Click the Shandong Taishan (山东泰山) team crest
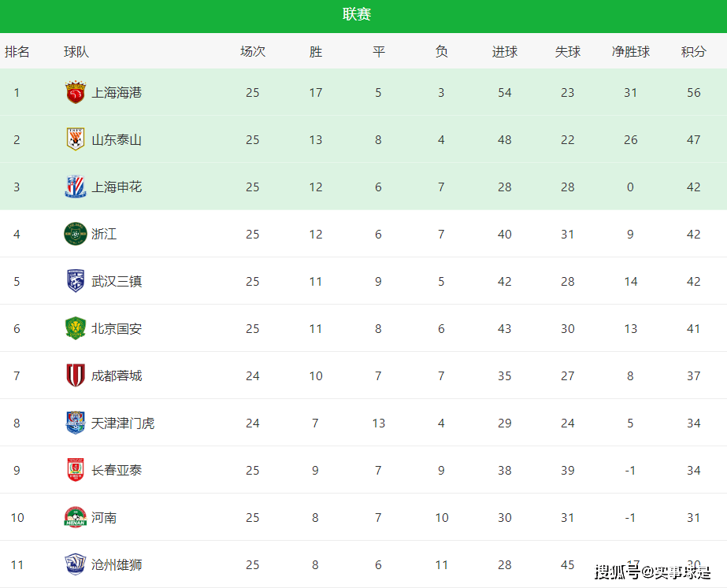 (75, 139)
